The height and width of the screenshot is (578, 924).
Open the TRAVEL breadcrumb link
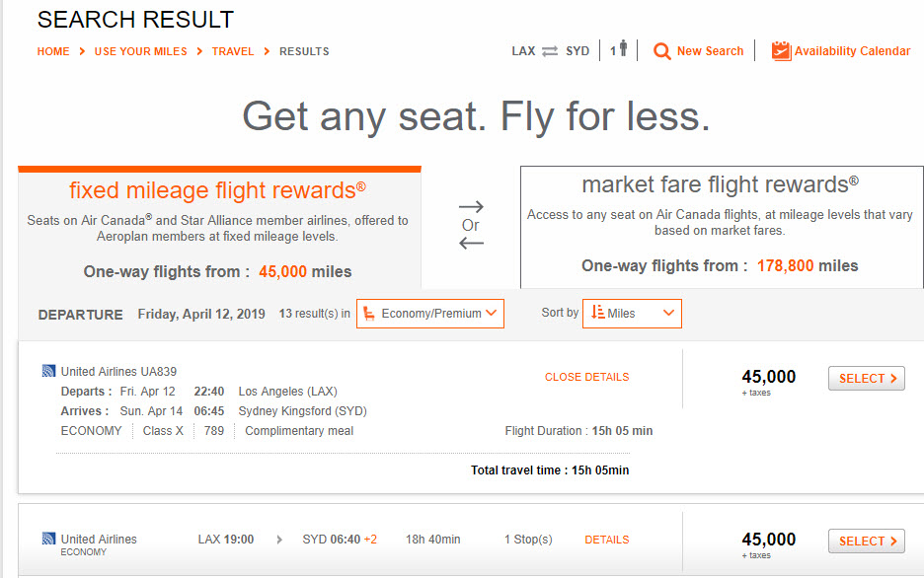(x=233, y=51)
